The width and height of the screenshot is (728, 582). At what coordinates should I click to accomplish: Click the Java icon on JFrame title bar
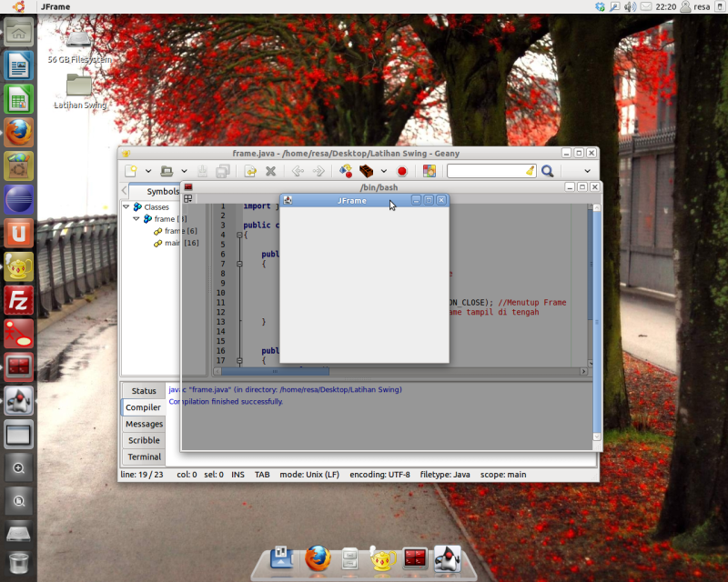pos(288,200)
